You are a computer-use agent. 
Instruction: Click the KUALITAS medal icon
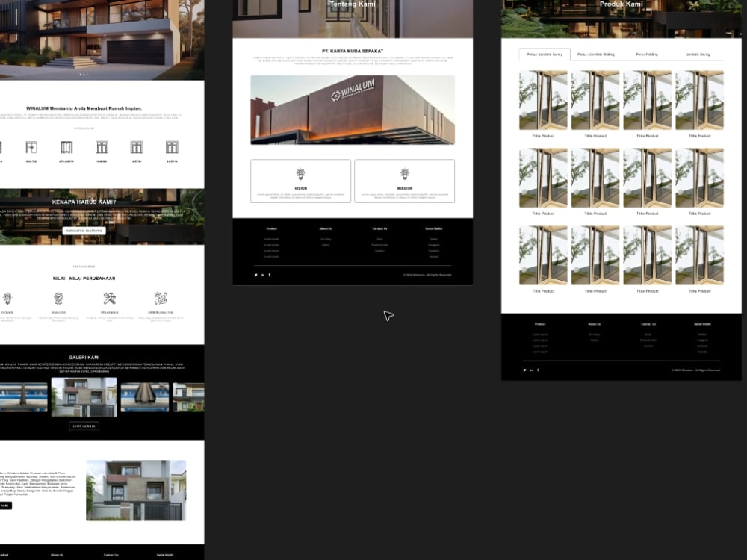pos(58,297)
